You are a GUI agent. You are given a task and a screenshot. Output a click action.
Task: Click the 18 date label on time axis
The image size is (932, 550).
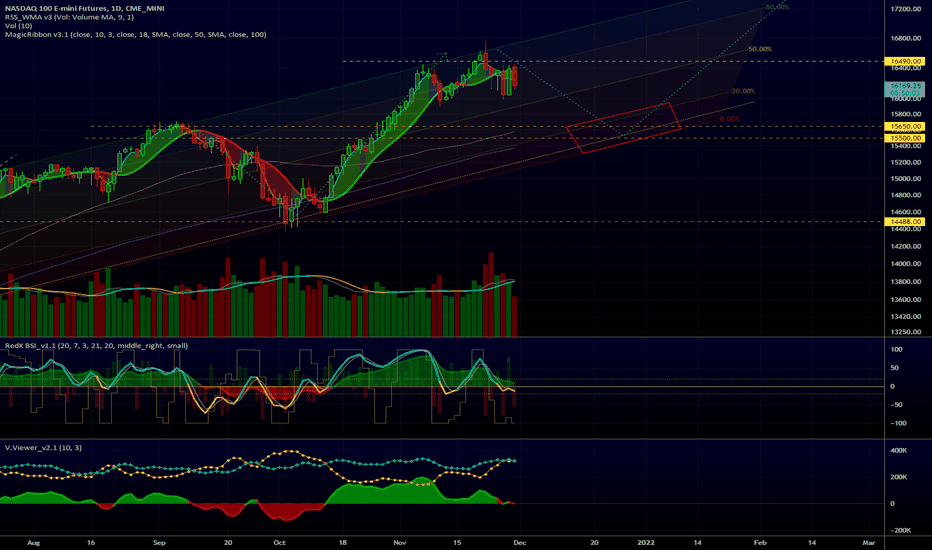coord(342,543)
